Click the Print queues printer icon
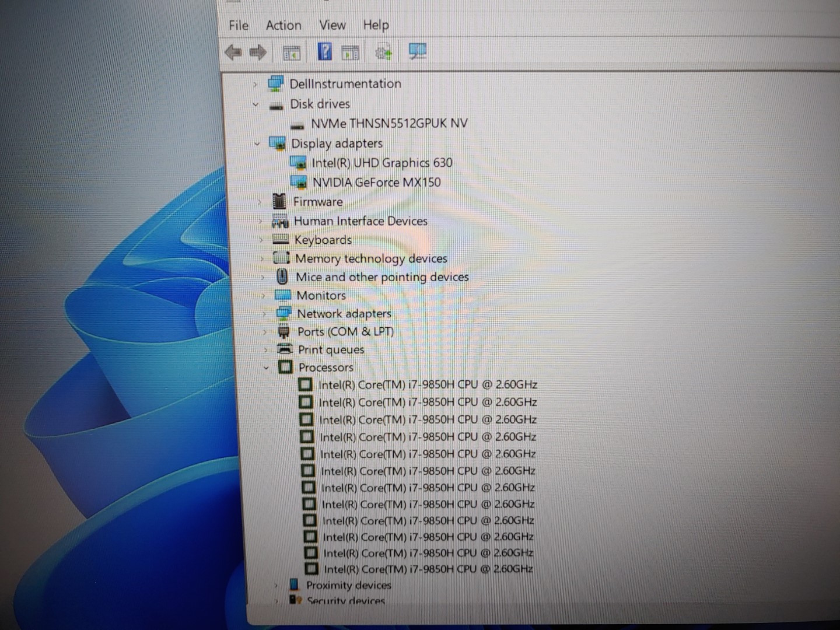 (x=285, y=349)
